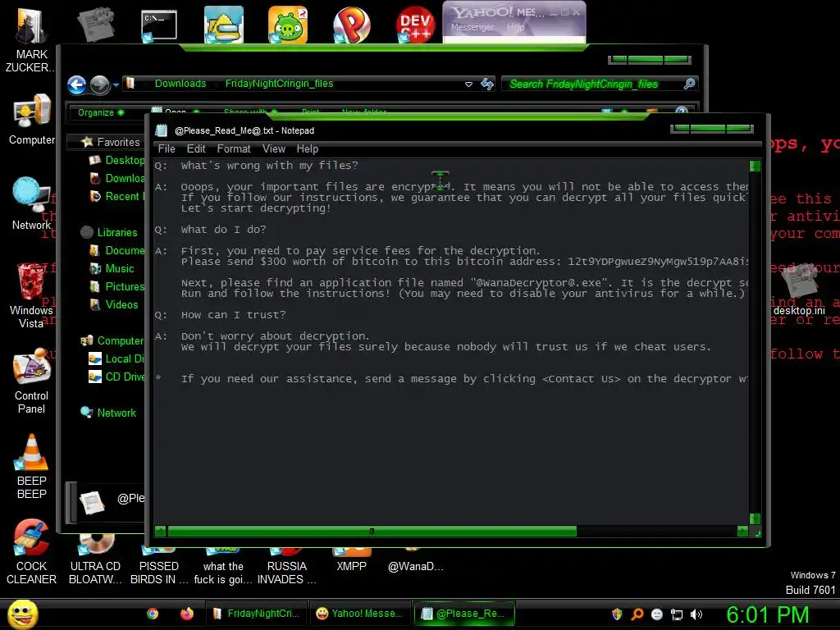Select Videos library in navigation pane
Viewport: 840px width, 630px height.
[115, 305]
